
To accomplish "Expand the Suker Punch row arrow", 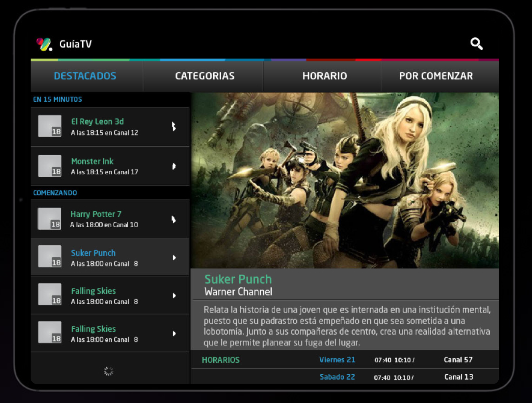I will tap(174, 258).
